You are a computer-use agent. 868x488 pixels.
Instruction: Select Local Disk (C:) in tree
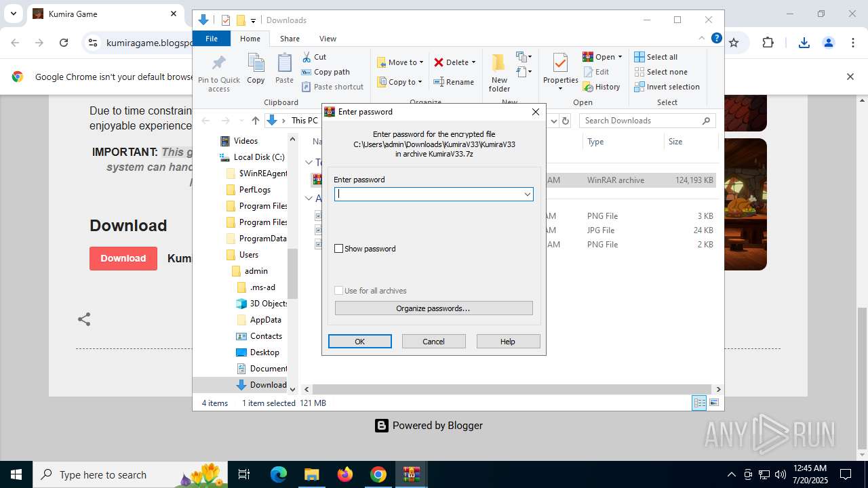click(252, 157)
